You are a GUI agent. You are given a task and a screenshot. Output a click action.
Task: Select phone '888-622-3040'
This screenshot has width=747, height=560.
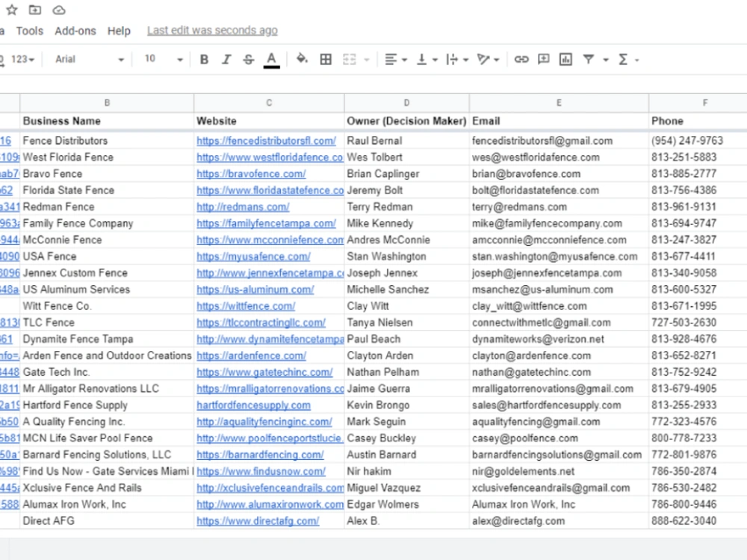click(698, 521)
